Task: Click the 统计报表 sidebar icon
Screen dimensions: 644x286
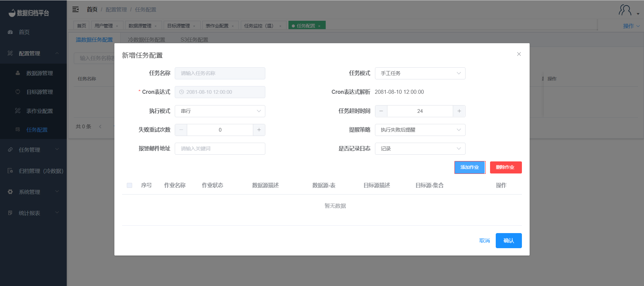Action: pos(10,213)
